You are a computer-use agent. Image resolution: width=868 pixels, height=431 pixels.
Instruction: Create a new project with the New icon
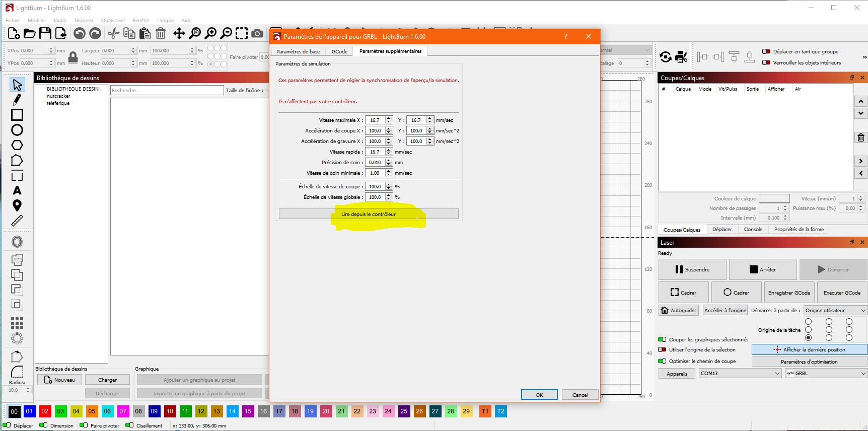(14, 34)
